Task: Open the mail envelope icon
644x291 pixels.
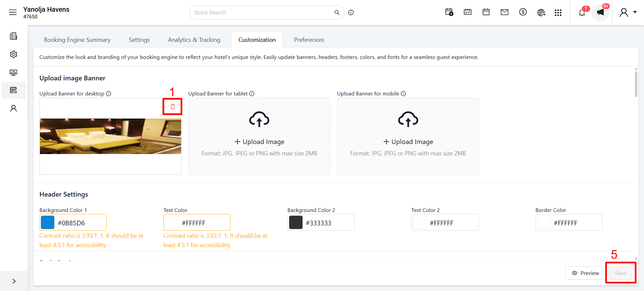Action: (504, 12)
